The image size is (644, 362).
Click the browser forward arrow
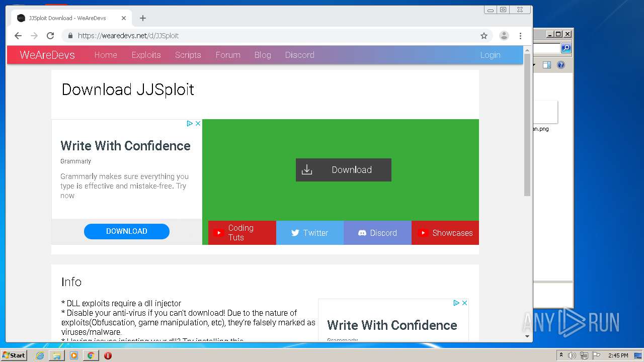coord(34,36)
